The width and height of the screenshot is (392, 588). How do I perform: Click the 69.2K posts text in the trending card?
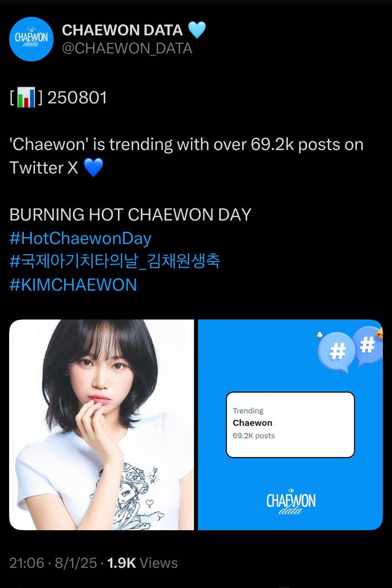pos(254,436)
